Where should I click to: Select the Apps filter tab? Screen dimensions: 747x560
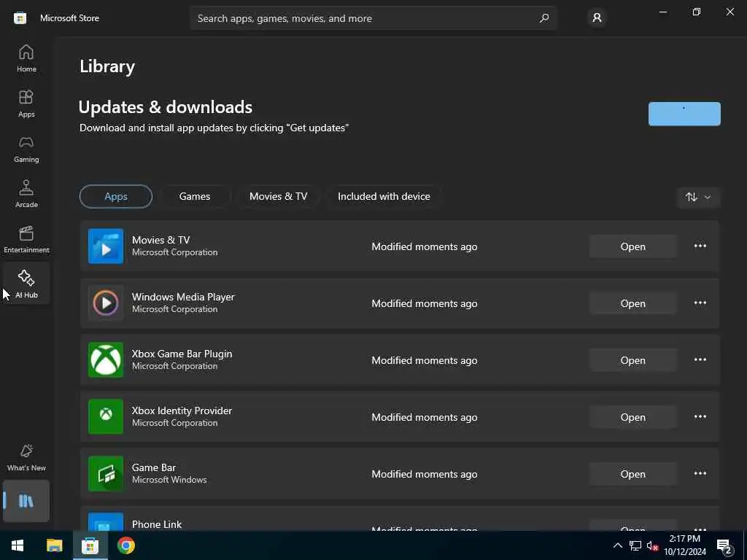[116, 196]
